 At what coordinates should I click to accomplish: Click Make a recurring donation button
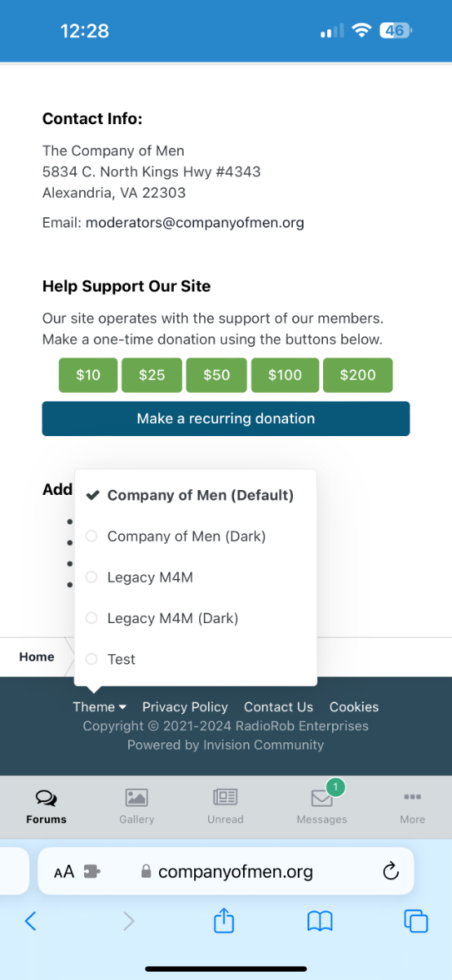tap(226, 418)
